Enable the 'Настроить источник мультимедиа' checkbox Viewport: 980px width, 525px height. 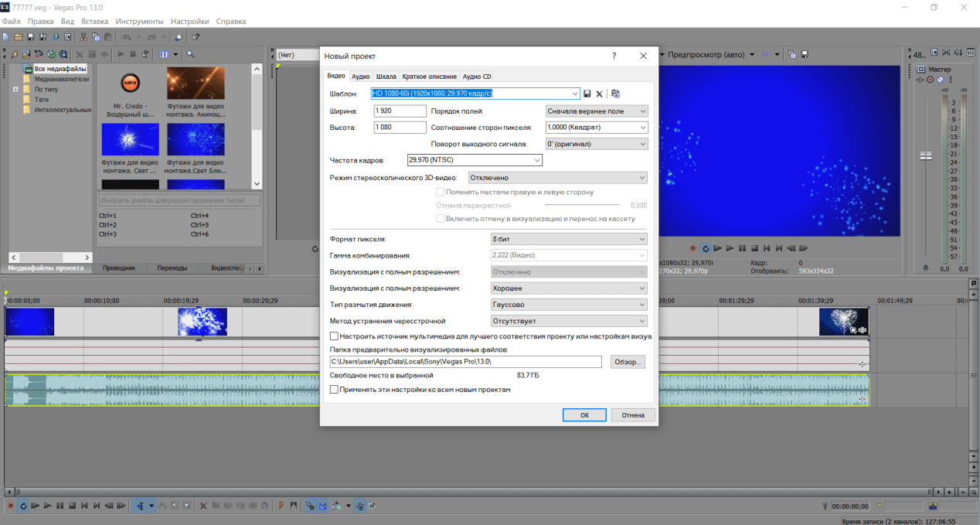(334, 336)
